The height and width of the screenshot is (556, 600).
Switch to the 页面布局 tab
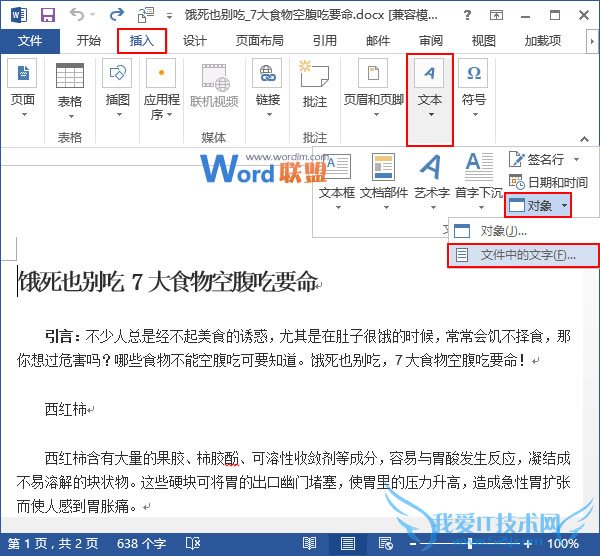pyautogui.click(x=259, y=41)
